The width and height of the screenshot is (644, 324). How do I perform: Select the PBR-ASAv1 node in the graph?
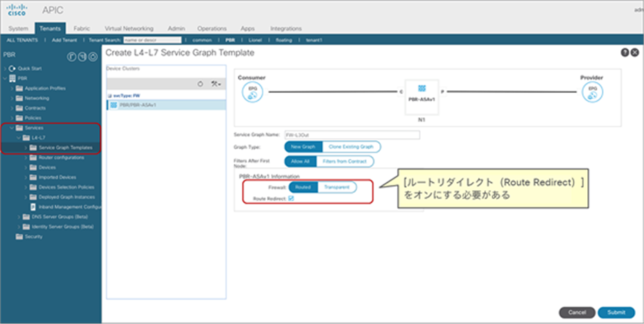tap(421, 97)
